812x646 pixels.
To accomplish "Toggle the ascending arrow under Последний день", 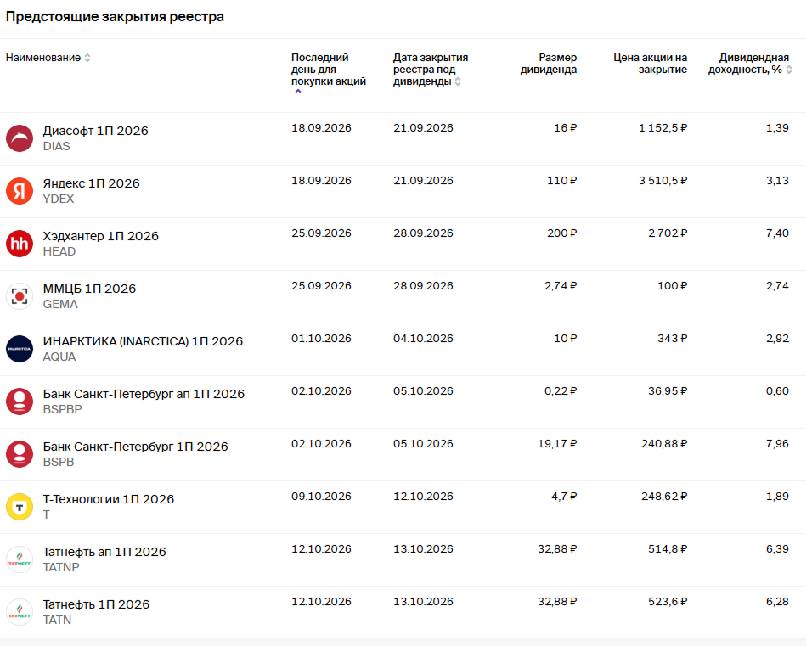I will pos(298,91).
